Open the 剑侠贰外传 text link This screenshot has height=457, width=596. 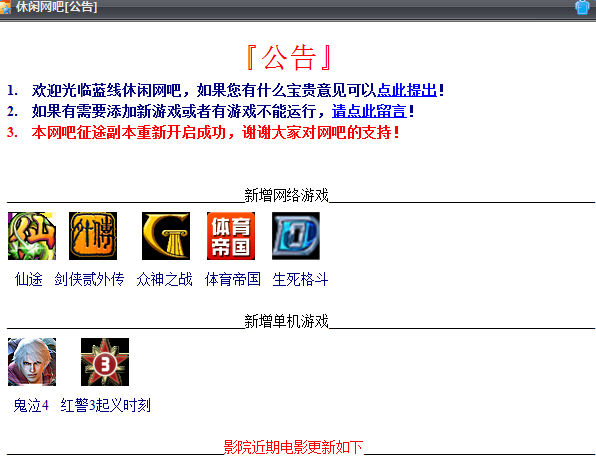(89, 279)
